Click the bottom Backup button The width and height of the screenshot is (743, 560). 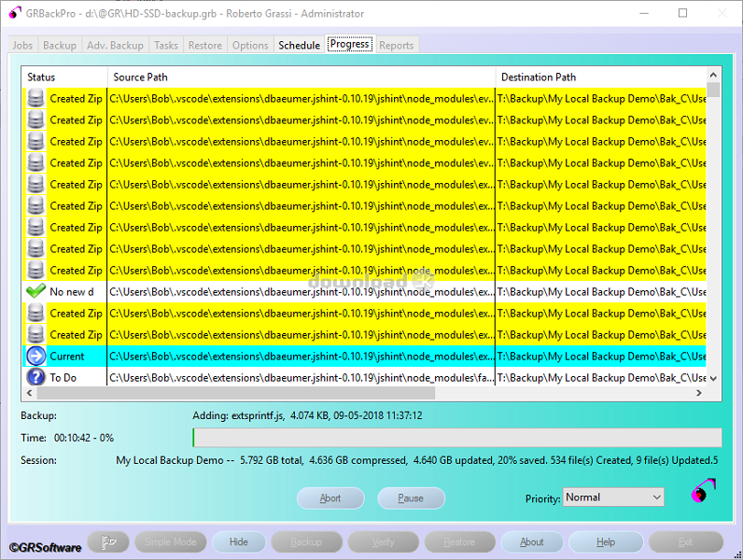coord(306,541)
